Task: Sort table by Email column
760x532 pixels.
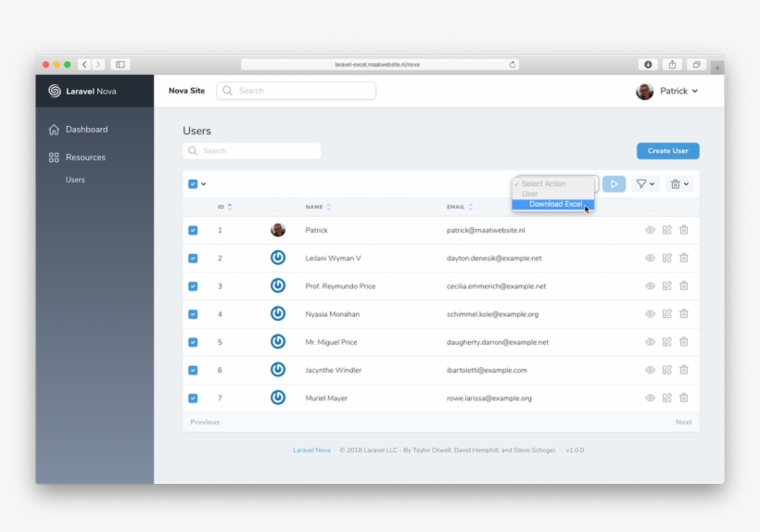Action: tap(460, 207)
